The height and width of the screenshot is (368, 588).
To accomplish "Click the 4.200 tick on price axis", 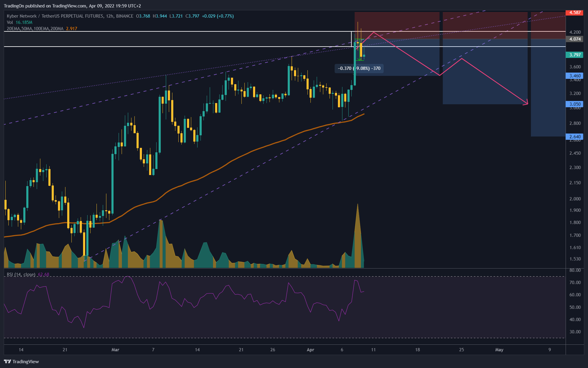I will coord(575,32).
